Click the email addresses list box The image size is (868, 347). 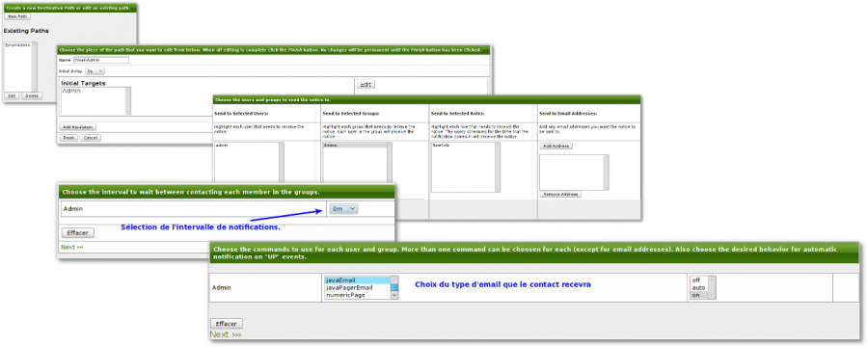coord(574,173)
